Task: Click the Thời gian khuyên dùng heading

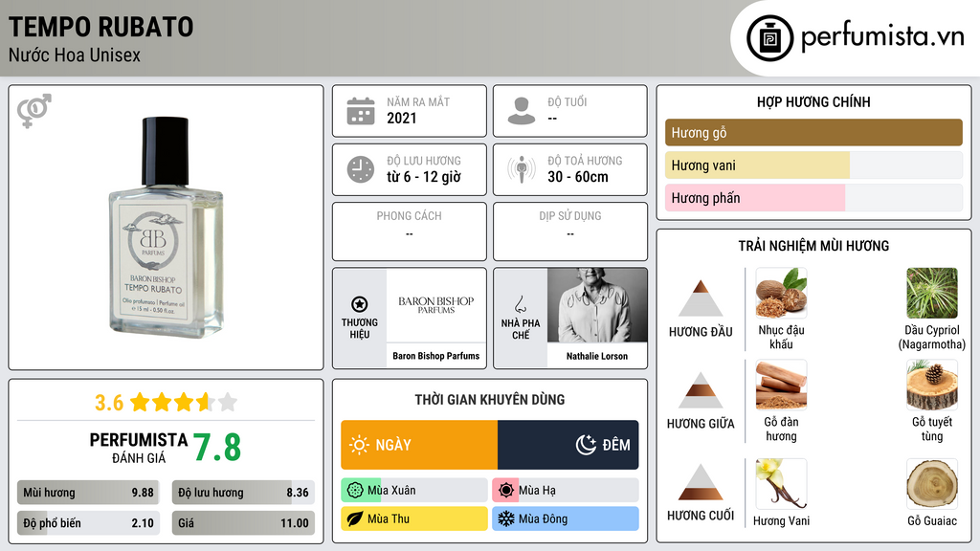Action: pos(489,399)
